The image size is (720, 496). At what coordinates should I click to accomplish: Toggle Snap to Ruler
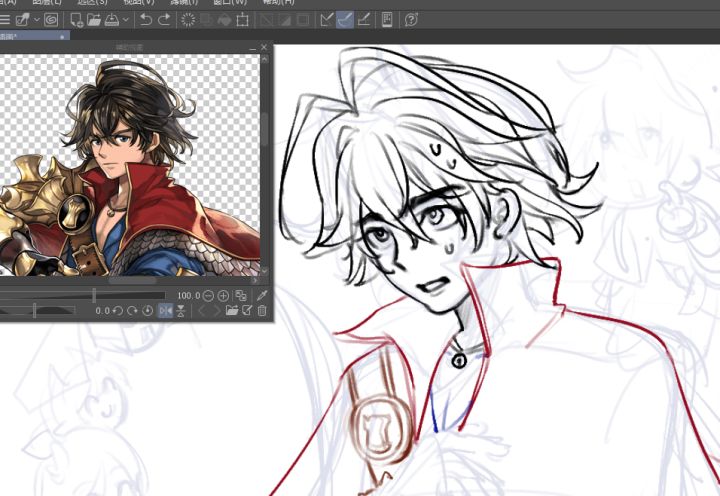point(326,20)
